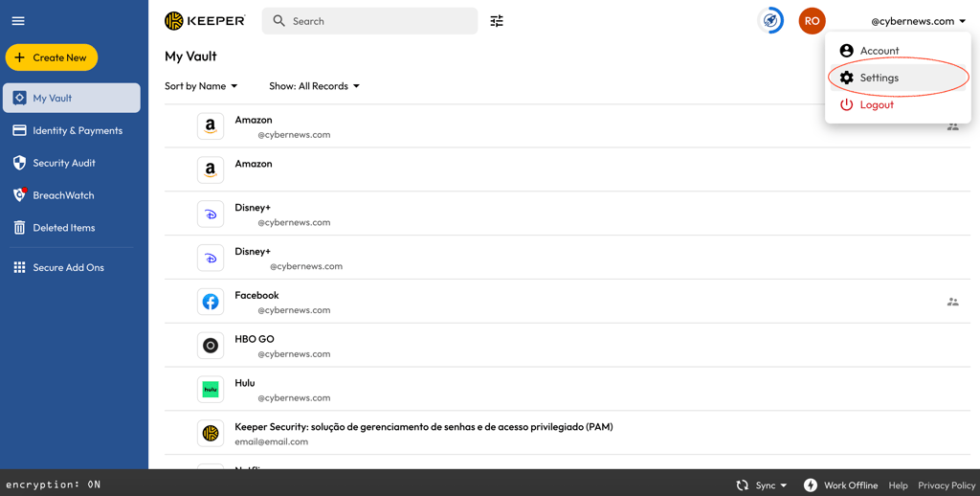
Task: Click the second Amazon record icon
Action: [x=211, y=169]
